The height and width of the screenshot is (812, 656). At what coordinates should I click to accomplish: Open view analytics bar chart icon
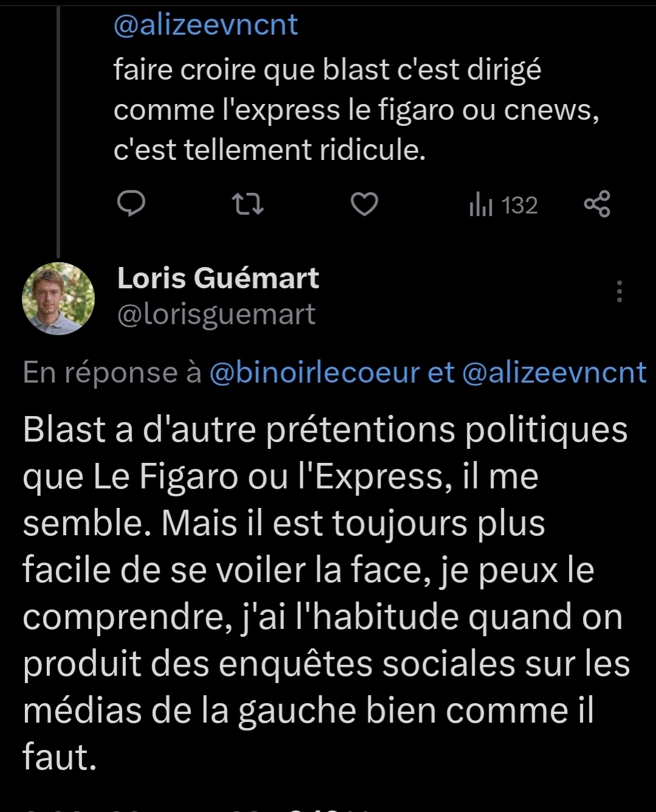pos(480,205)
